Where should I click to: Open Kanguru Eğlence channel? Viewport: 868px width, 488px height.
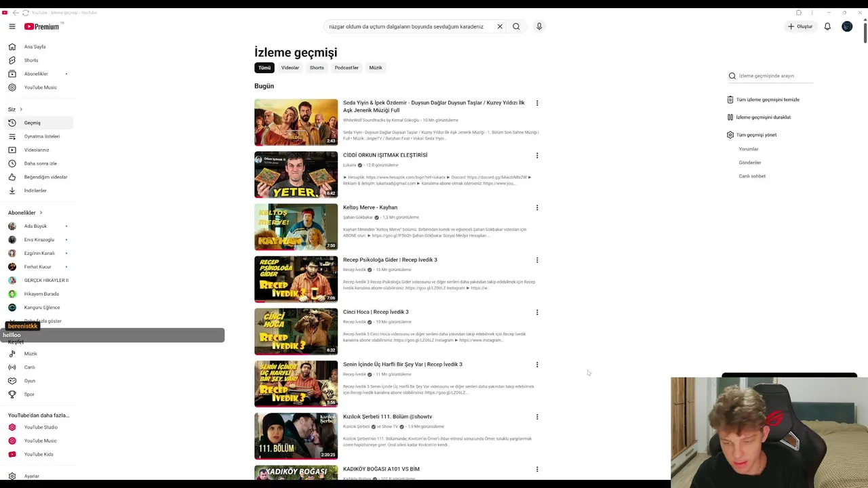point(38,308)
